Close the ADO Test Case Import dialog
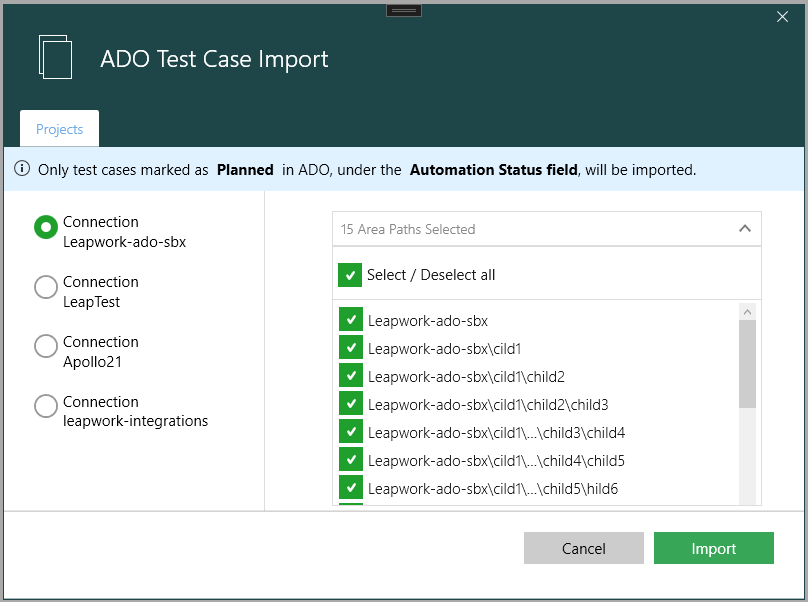Image resolution: width=808 pixels, height=602 pixels. pos(783,16)
